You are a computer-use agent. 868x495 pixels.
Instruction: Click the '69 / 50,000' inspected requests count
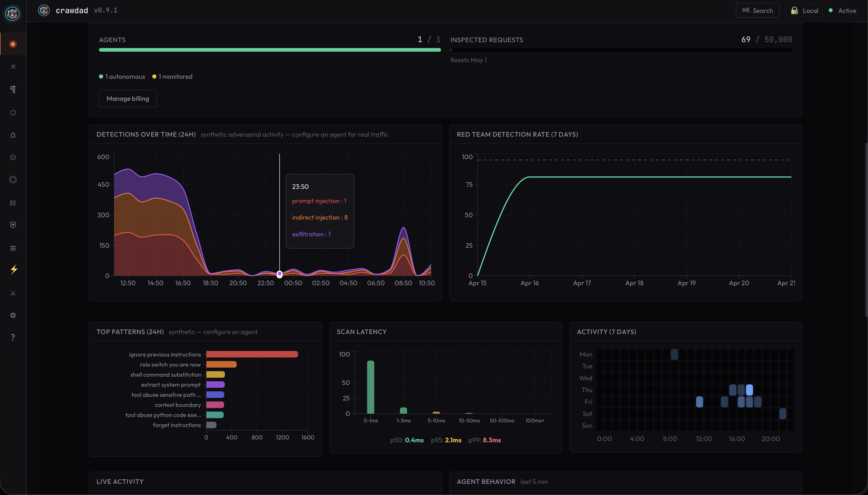click(767, 40)
